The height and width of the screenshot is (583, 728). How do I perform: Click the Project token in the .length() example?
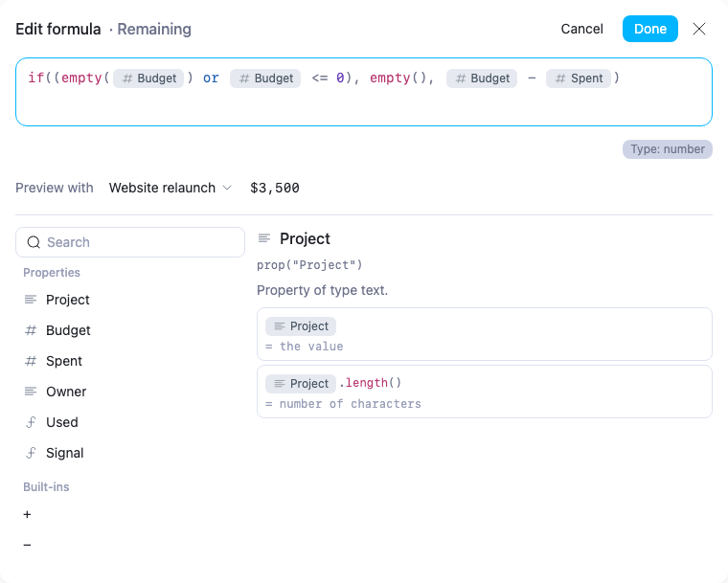tap(301, 384)
